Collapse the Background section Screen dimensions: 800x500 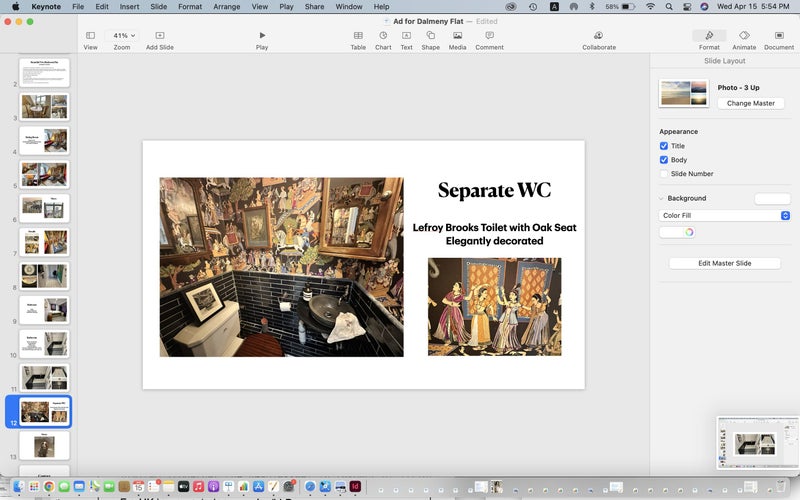(x=661, y=198)
